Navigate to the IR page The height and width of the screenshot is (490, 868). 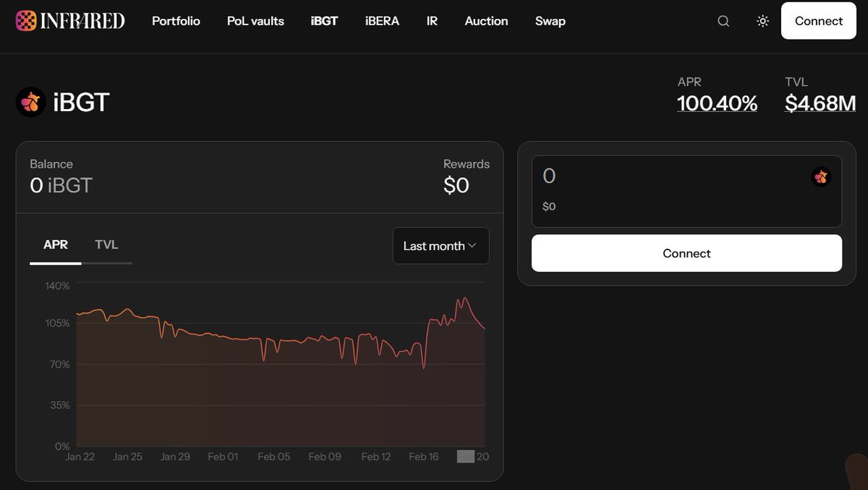point(432,21)
